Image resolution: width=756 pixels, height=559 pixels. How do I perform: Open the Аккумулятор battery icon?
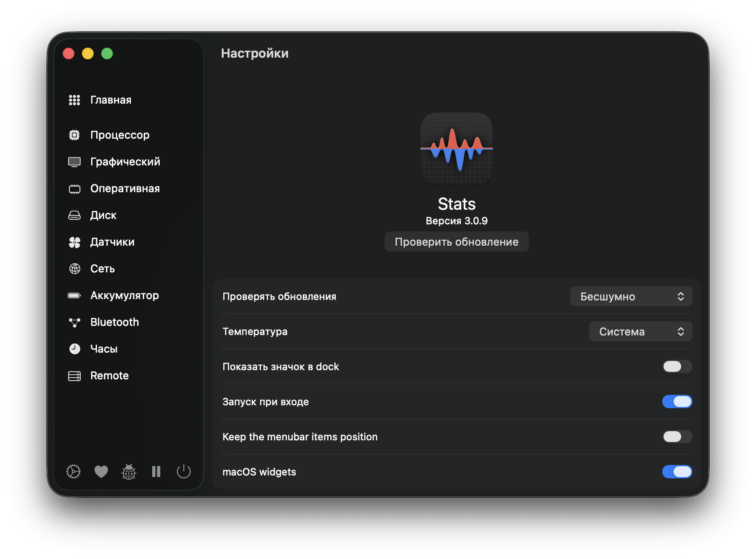point(74,295)
